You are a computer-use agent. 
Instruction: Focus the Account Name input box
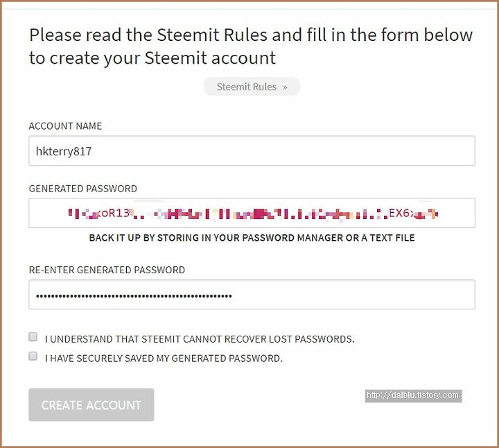pyautogui.click(x=252, y=151)
